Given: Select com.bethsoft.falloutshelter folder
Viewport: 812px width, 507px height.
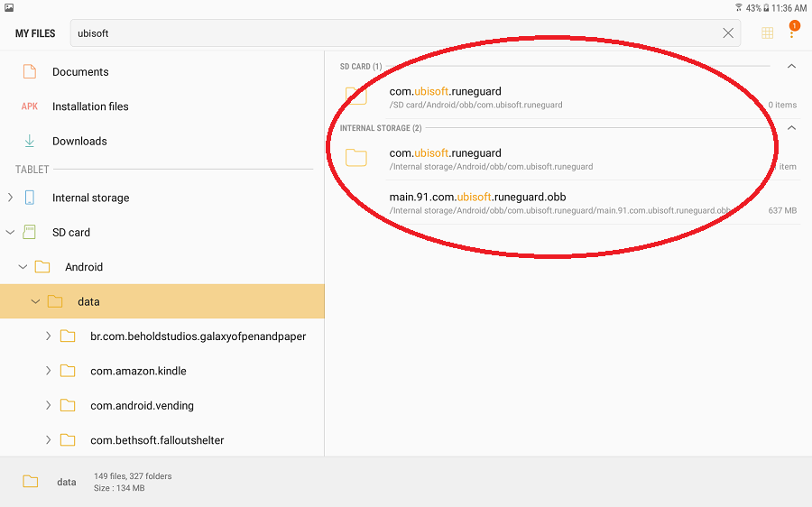Looking at the screenshot, I should (156, 440).
